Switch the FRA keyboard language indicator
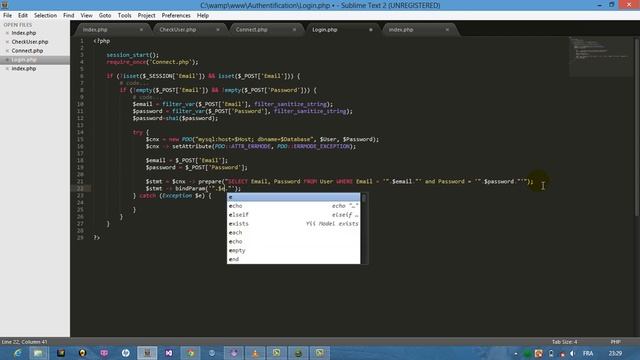This screenshot has height=360, width=640. [588, 353]
